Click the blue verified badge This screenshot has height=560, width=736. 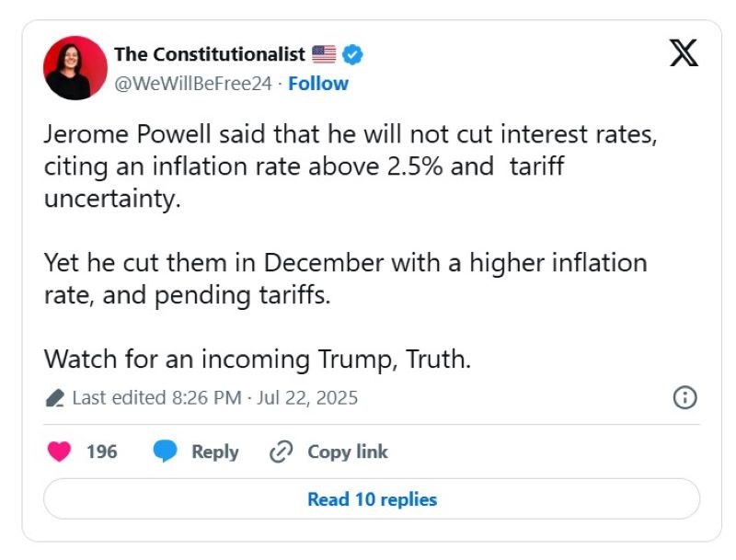352,54
